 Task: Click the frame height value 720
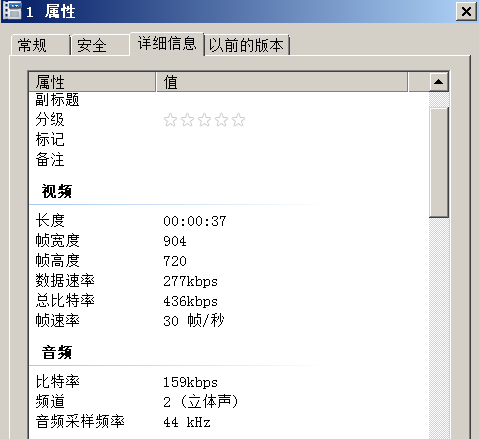tap(175, 261)
